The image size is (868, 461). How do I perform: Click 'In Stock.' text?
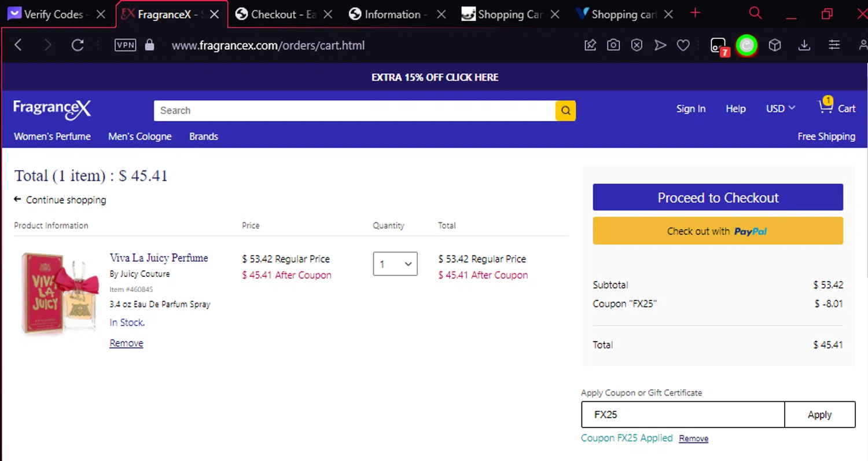pyautogui.click(x=127, y=323)
